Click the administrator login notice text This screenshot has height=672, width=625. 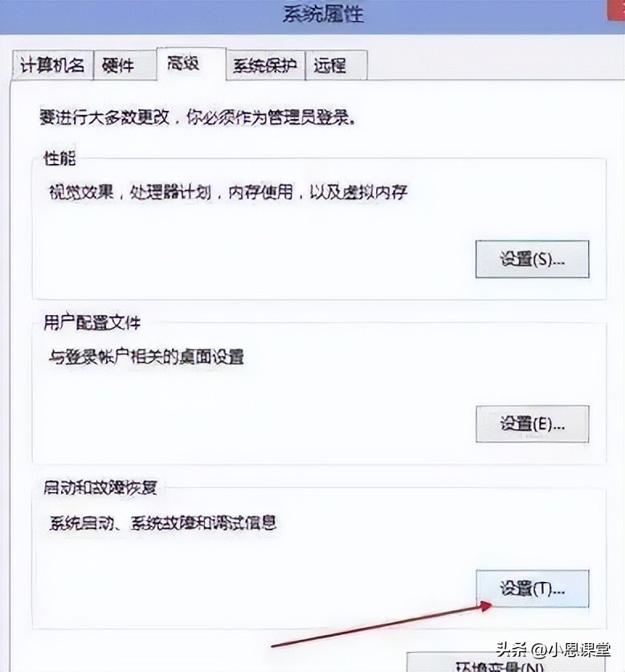[x=198, y=117]
